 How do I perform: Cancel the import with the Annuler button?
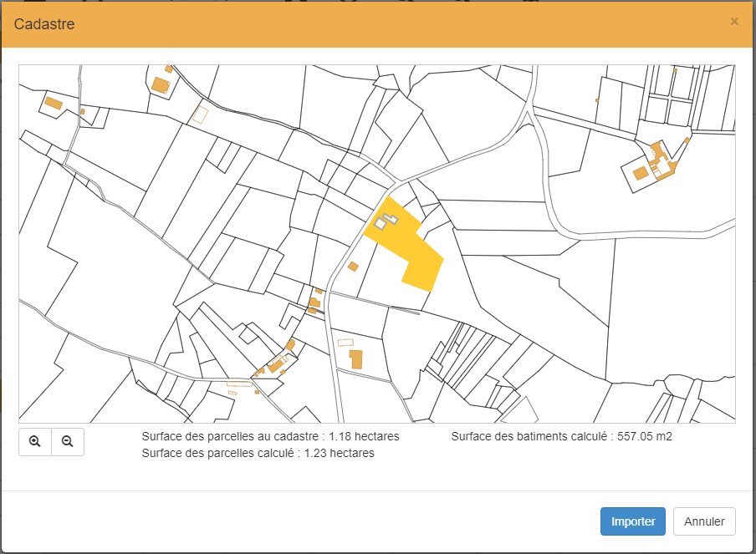click(x=703, y=521)
